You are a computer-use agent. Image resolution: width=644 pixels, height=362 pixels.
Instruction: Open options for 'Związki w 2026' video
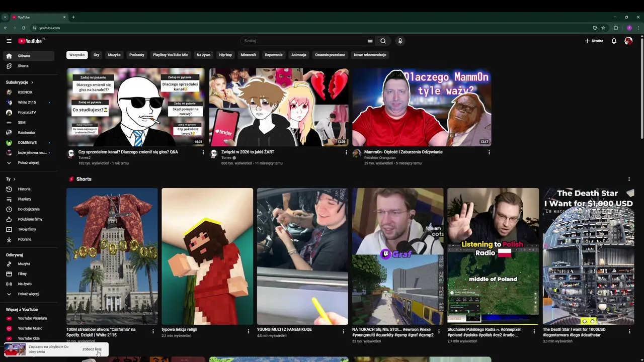[x=346, y=152]
